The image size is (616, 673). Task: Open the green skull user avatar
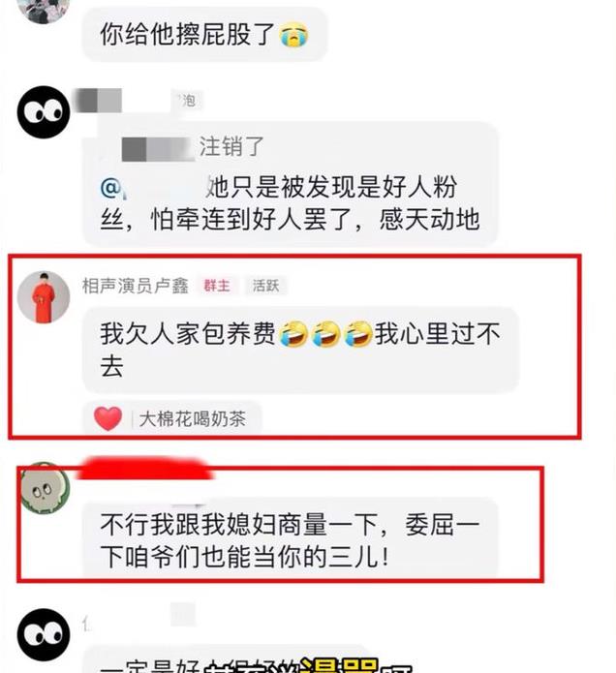tap(46, 488)
